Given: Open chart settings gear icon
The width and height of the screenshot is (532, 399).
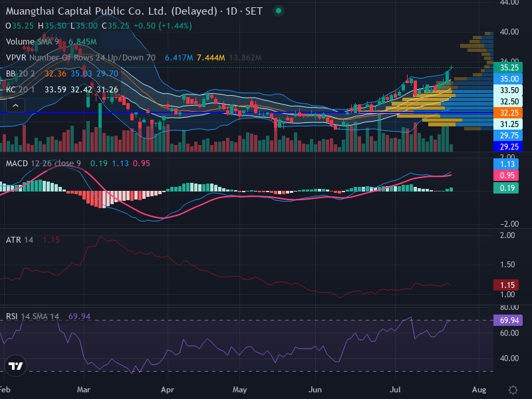Looking at the screenshot, I should [x=513, y=390].
